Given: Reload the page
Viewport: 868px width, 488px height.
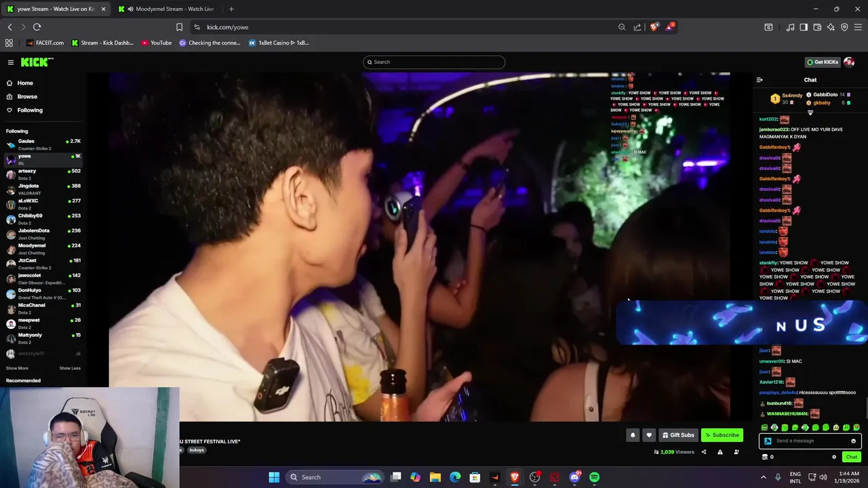Looking at the screenshot, I should pyautogui.click(x=37, y=27).
